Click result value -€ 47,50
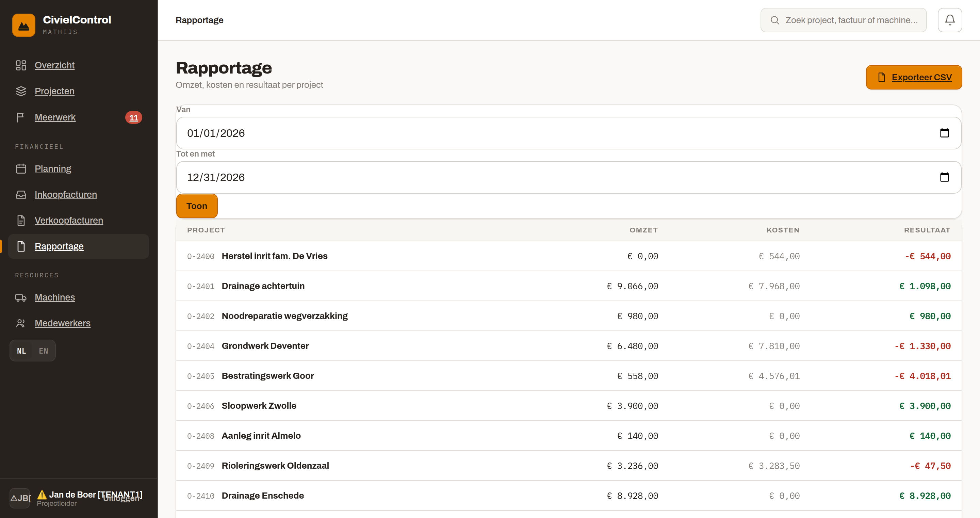Screen dimensions: 980x518 click(930, 466)
